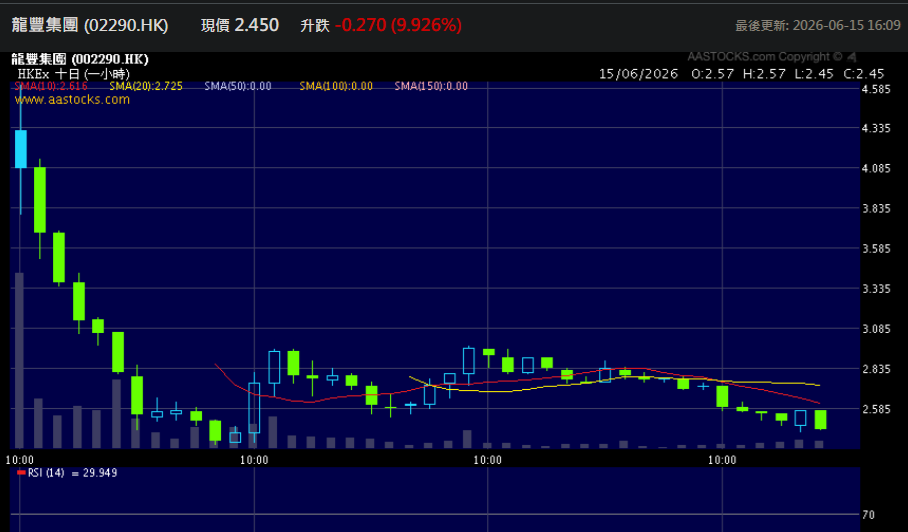908x532 pixels.
Task: Click the 2.835 price axis label
Action: [x=876, y=369]
